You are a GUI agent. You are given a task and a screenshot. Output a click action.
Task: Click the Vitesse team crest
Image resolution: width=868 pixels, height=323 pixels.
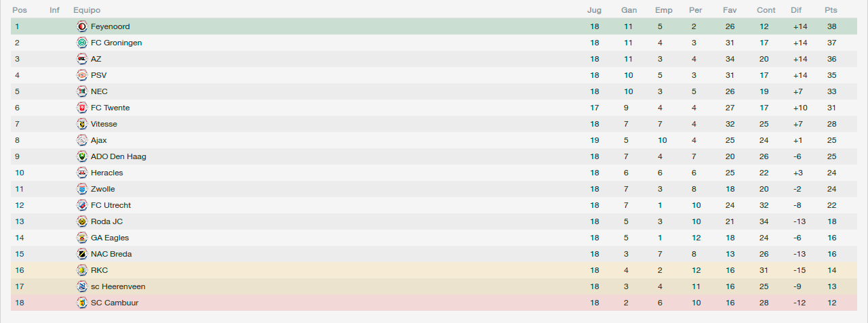pos(82,124)
